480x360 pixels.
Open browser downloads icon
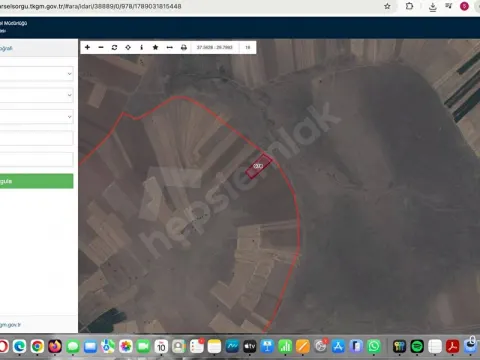coord(433,7)
